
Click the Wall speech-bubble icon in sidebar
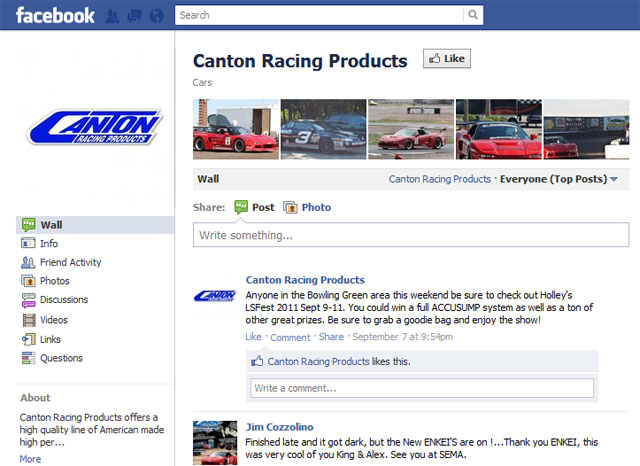[x=29, y=225]
